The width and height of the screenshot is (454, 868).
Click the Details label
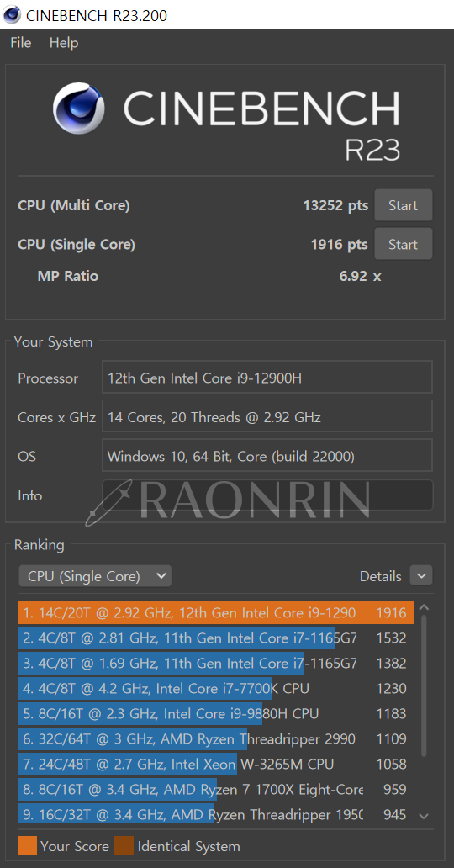[380, 576]
